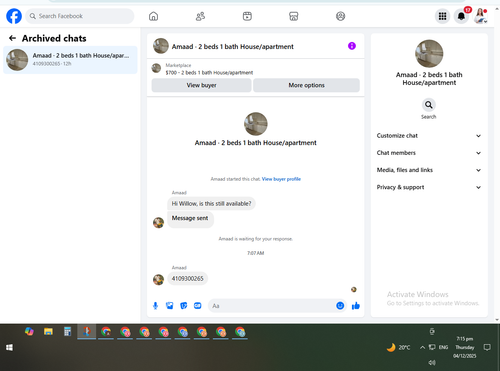Open the Menu grid icon
The height and width of the screenshot is (371, 500).
442,16
